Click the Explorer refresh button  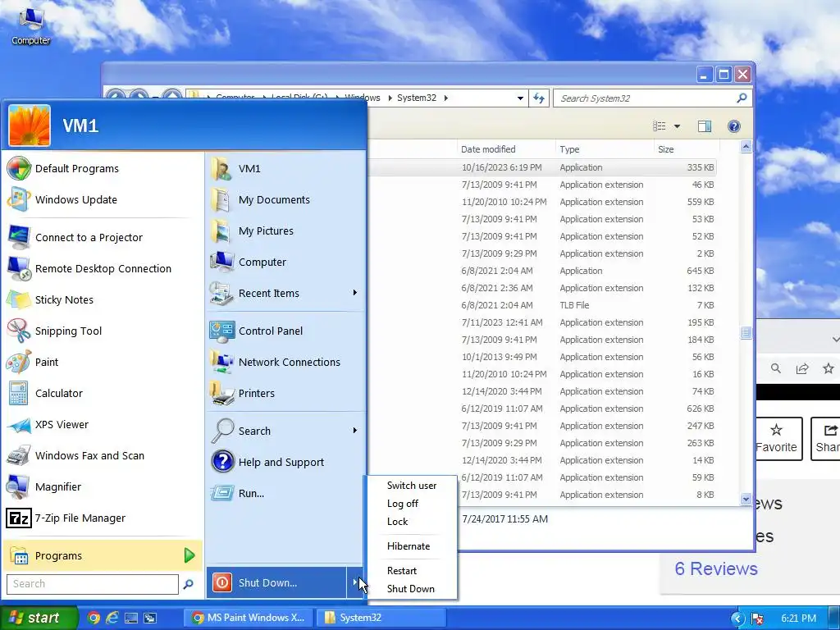coord(539,98)
